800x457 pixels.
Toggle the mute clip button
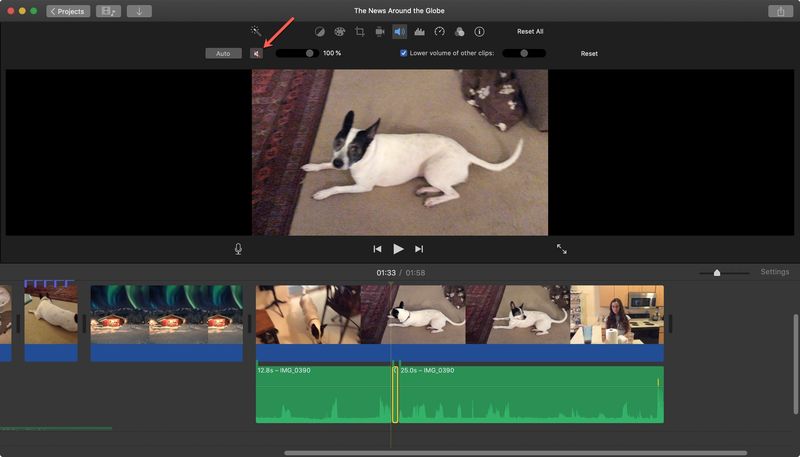257,54
